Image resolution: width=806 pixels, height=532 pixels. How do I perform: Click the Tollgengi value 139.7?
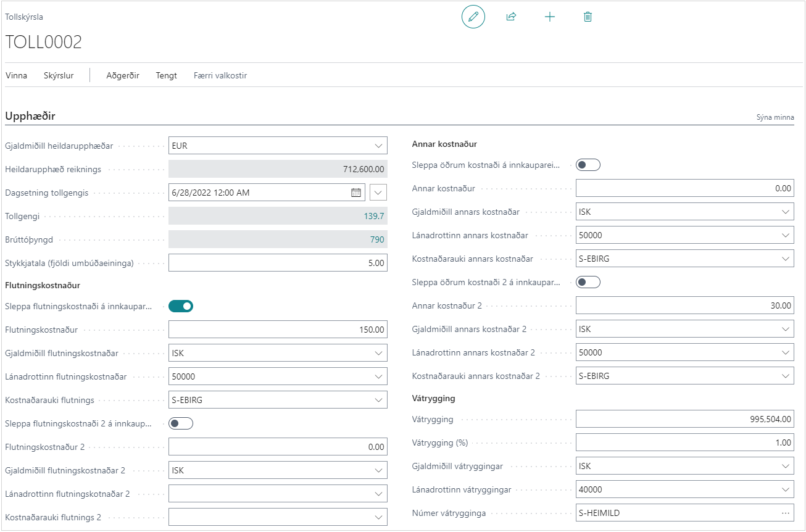[374, 216]
